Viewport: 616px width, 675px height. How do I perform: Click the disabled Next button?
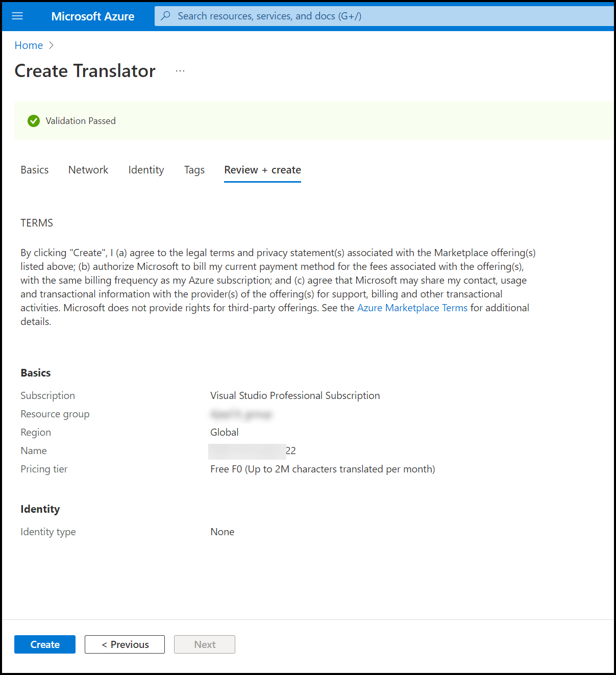tap(205, 644)
